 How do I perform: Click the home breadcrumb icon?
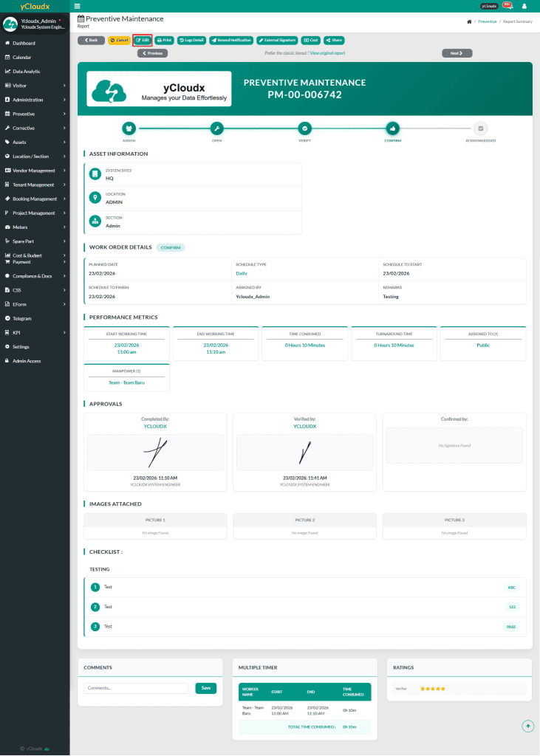click(469, 22)
